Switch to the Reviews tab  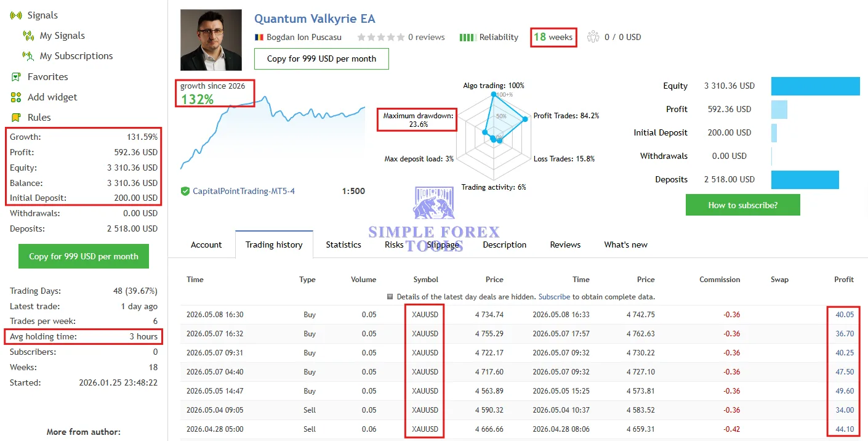pyautogui.click(x=565, y=245)
